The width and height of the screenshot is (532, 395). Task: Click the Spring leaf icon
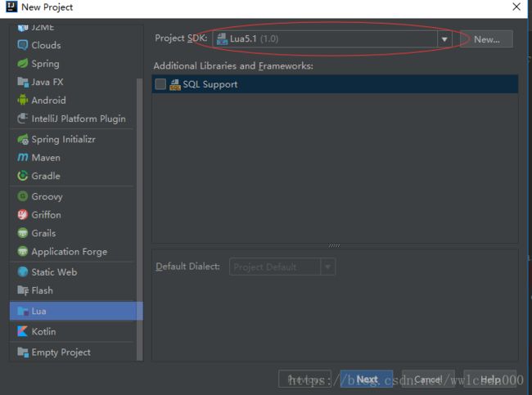coord(23,64)
